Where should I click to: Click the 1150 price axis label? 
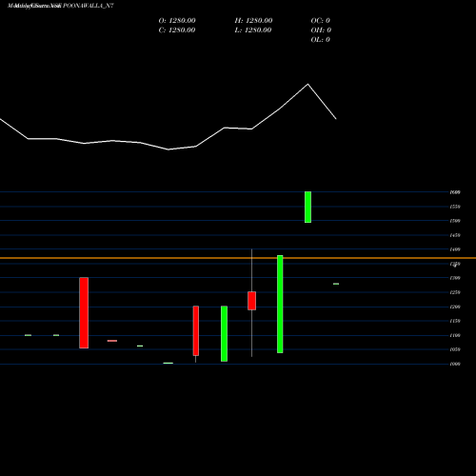(x=455, y=321)
